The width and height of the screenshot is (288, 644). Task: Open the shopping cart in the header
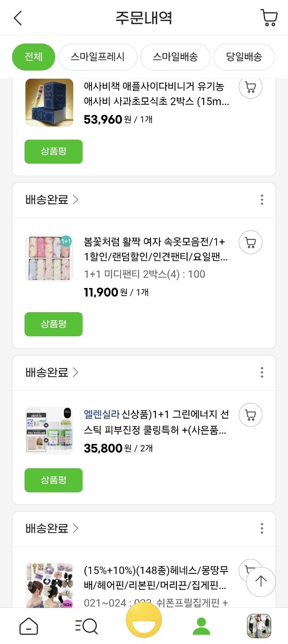pyautogui.click(x=269, y=18)
